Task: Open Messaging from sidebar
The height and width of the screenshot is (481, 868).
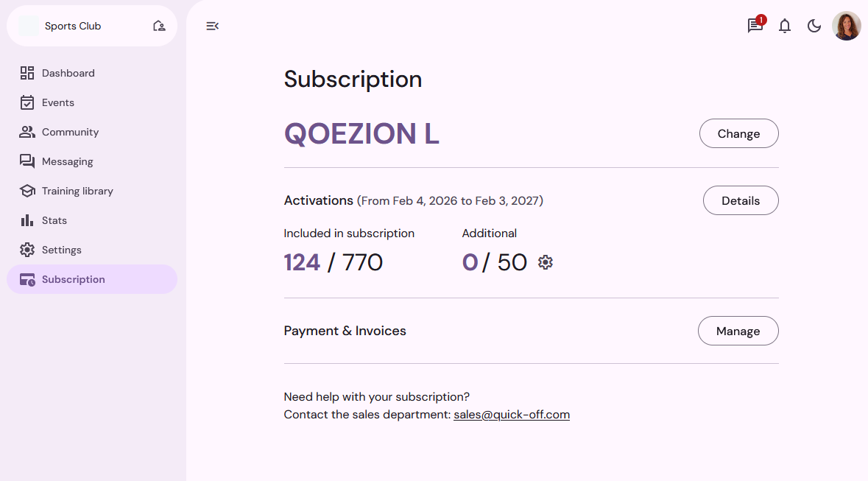Action: point(67,161)
